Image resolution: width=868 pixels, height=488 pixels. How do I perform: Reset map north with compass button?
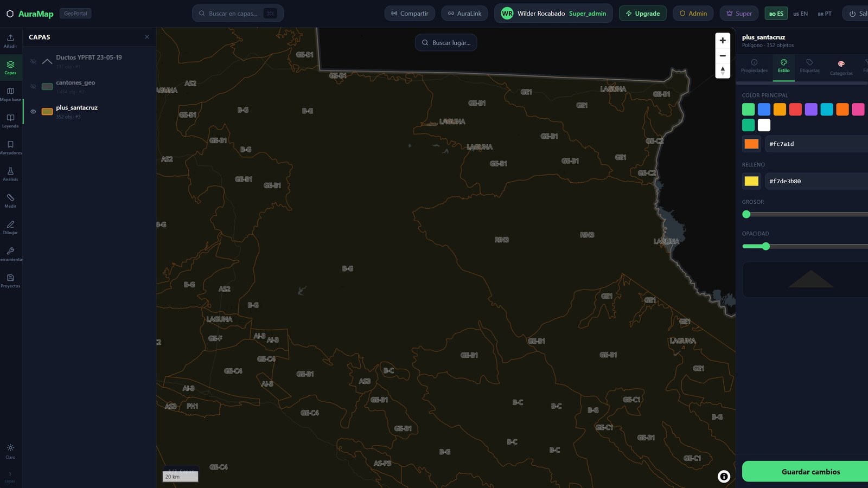tap(723, 70)
